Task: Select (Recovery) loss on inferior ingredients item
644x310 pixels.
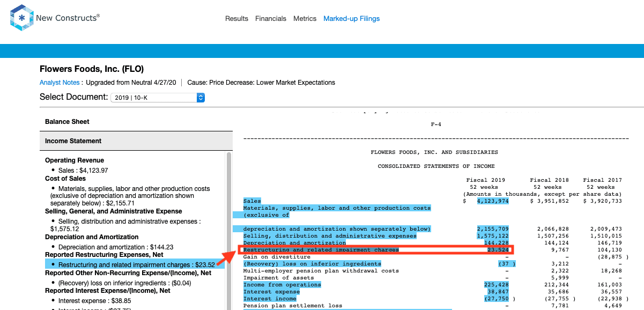Action: click(124, 283)
